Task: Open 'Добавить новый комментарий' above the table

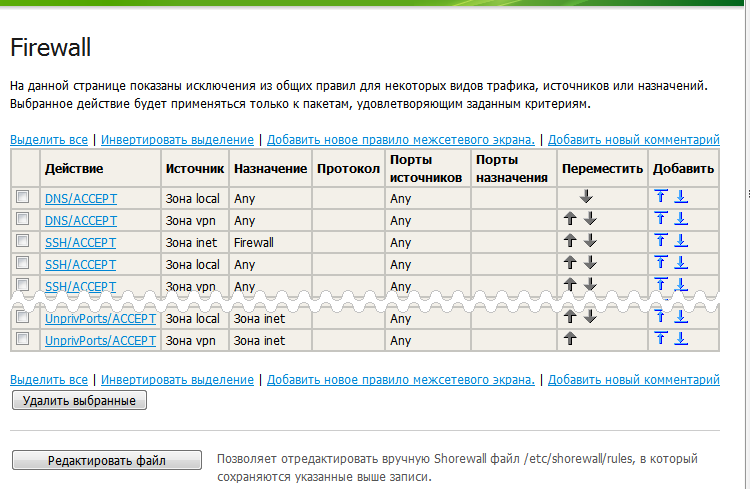Action: click(x=634, y=140)
